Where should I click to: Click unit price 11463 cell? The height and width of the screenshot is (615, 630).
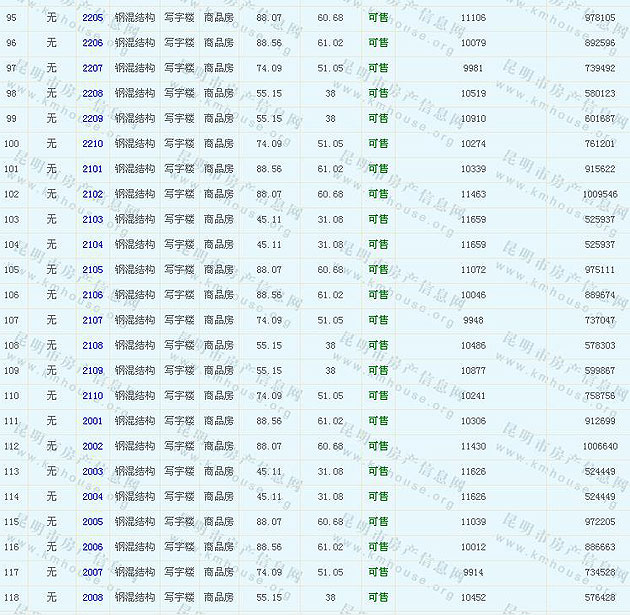473,194
